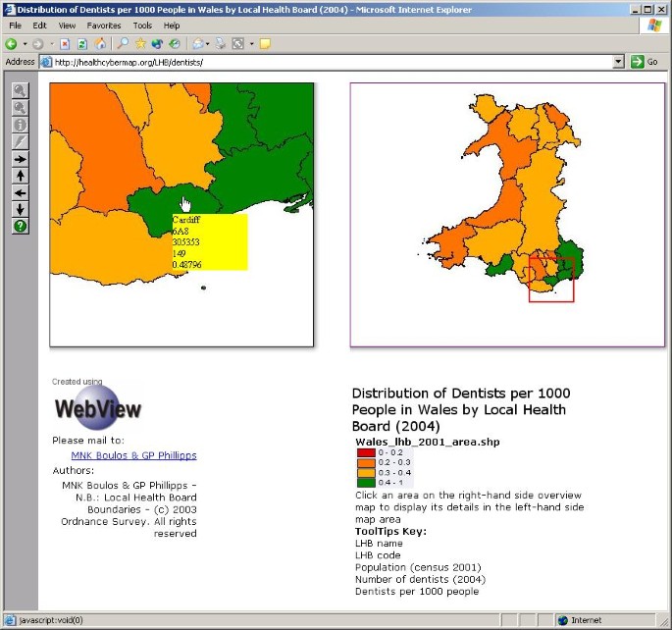Select the identify info tool in map sidebar
Image resolution: width=672 pixels, height=630 pixels.
(x=20, y=125)
